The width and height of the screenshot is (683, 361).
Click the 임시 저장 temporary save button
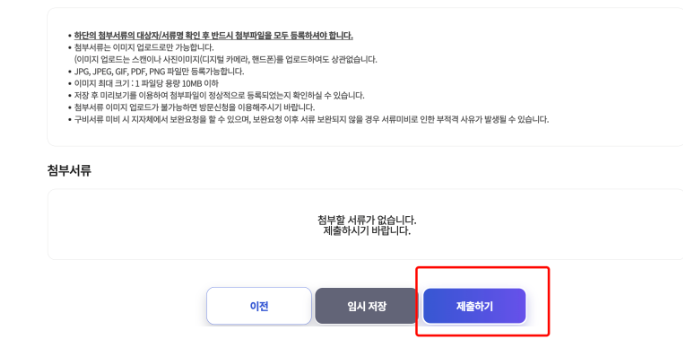(366, 306)
